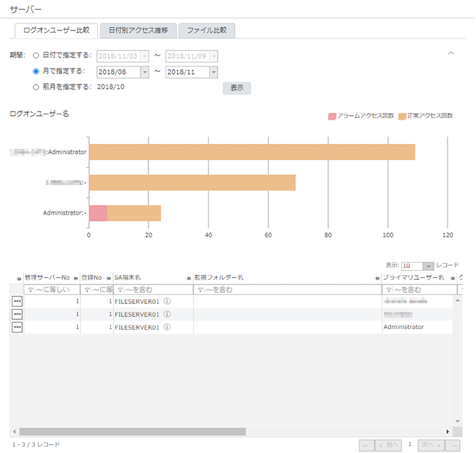Open the row menu for the Administrator record
476x453 pixels.
click(x=17, y=327)
